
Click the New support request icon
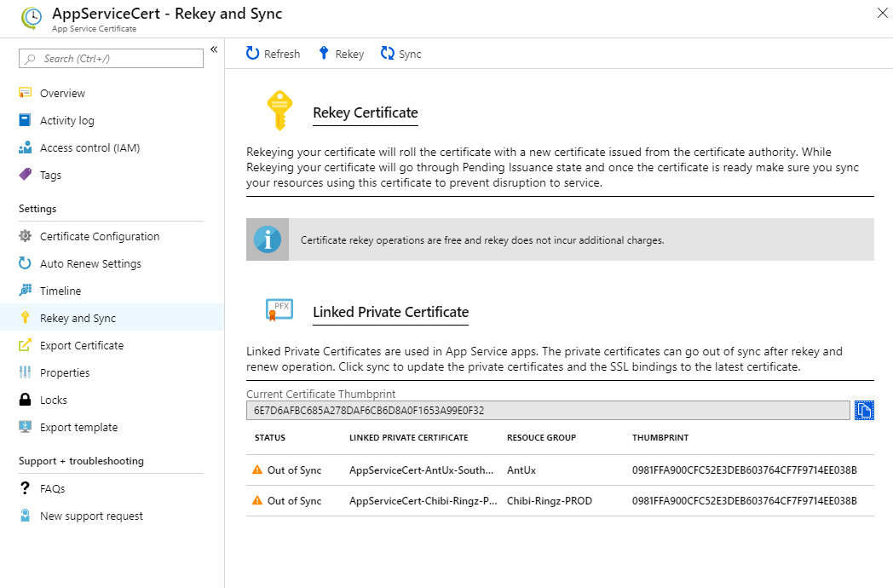(25, 516)
